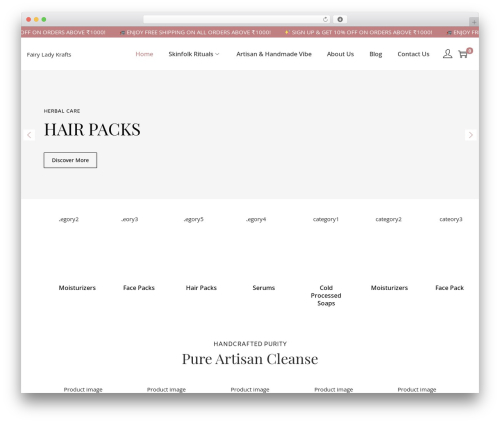Click the HAIR PACKS slide heading
This screenshot has height=423, width=500.
(x=92, y=130)
